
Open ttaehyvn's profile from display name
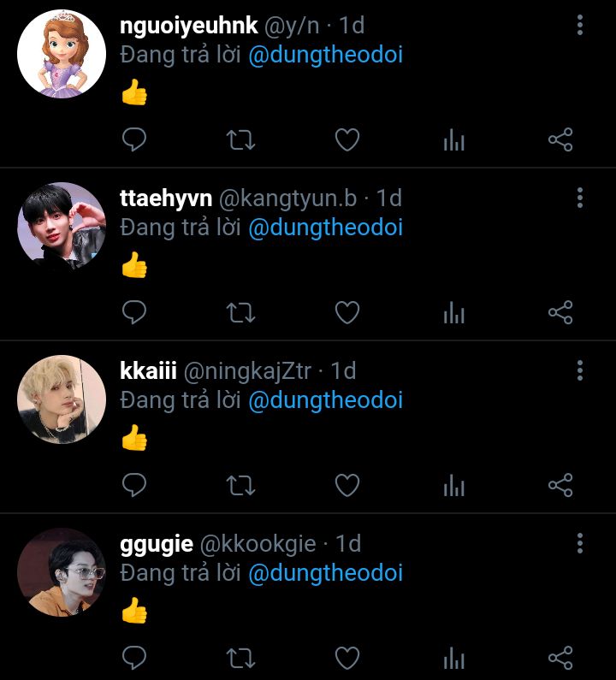coord(166,198)
